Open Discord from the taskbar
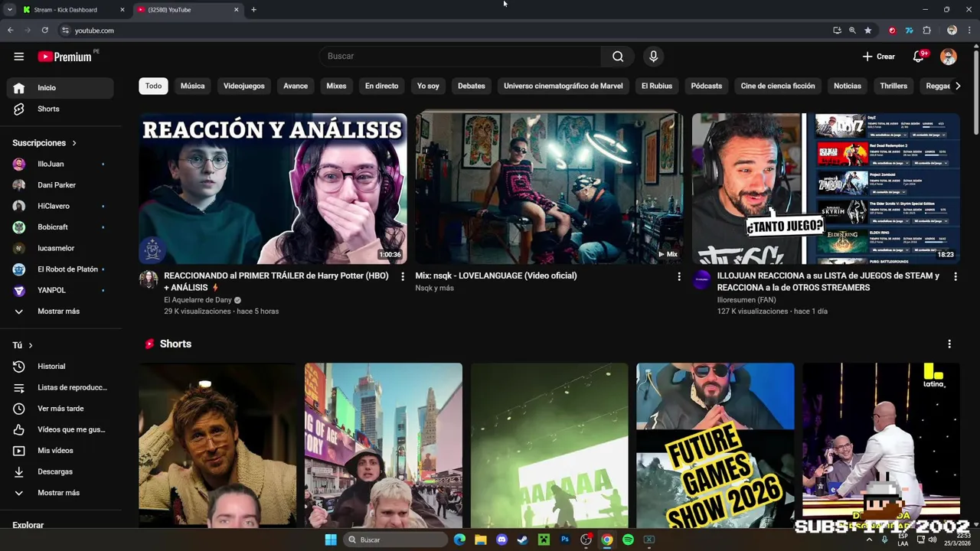 point(501,540)
